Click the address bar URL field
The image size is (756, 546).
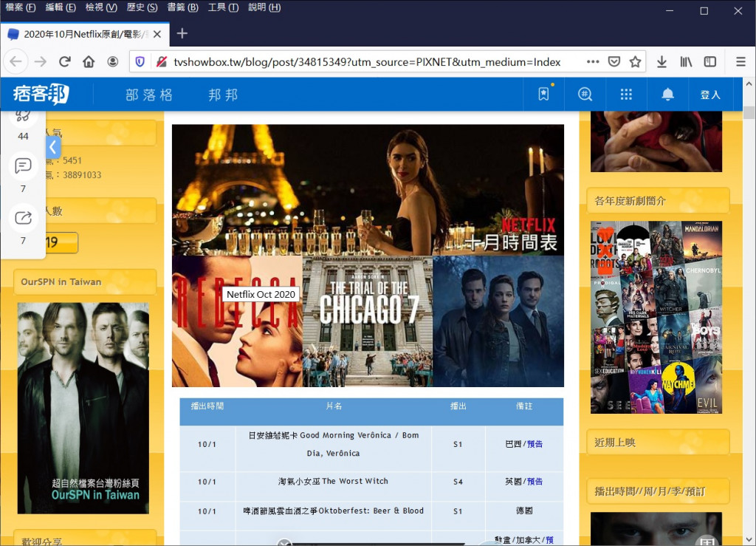[x=366, y=62]
